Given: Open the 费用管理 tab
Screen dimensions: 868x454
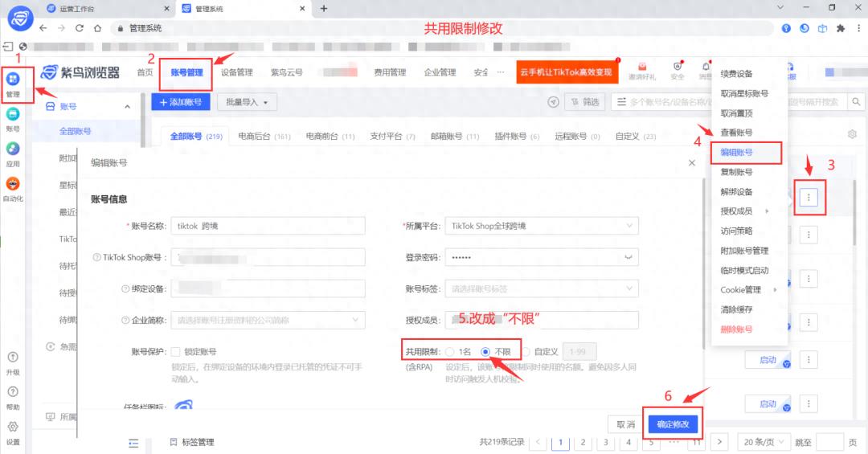Looking at the screenshot, I should pos(390,72).
